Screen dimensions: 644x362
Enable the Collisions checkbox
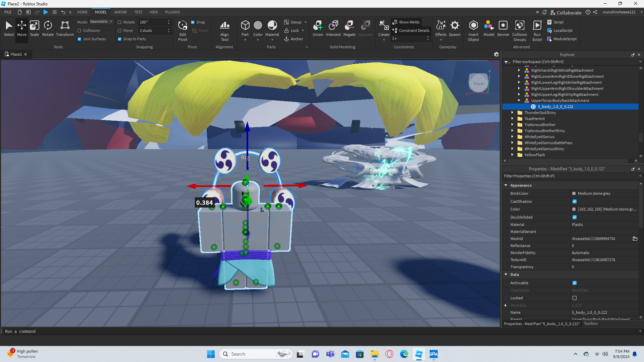point(79,31)
